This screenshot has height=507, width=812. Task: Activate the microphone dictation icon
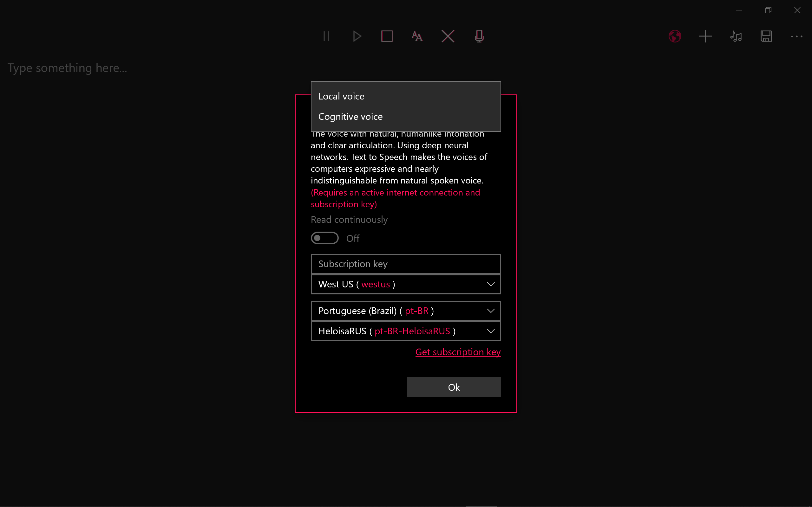point(479,36)
